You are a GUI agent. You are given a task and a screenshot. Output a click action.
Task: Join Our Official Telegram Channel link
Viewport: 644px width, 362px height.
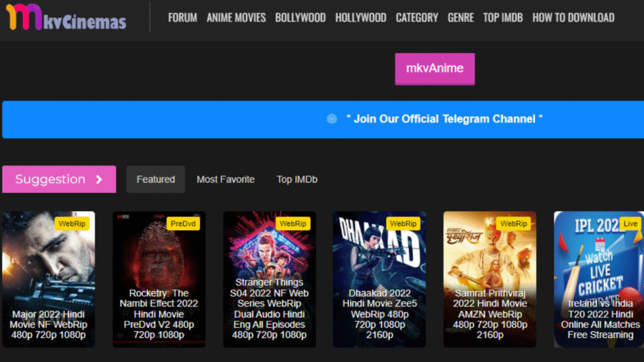pos(444,119)
